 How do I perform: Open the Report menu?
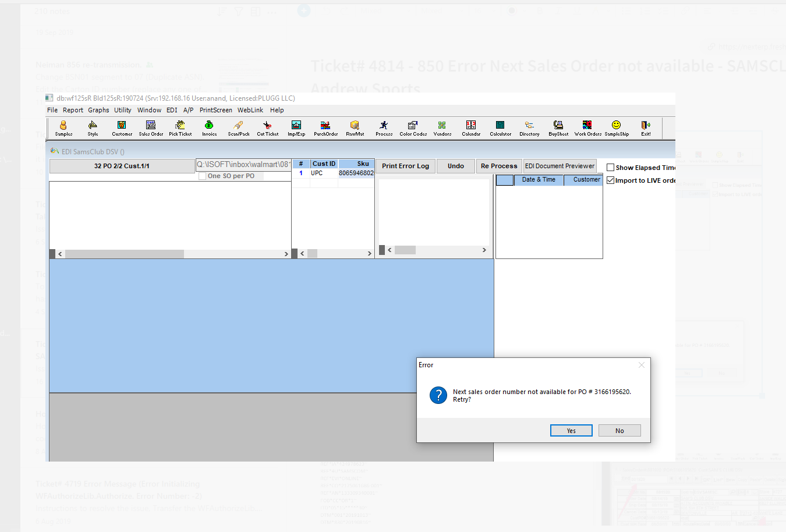tap(73, 110)
